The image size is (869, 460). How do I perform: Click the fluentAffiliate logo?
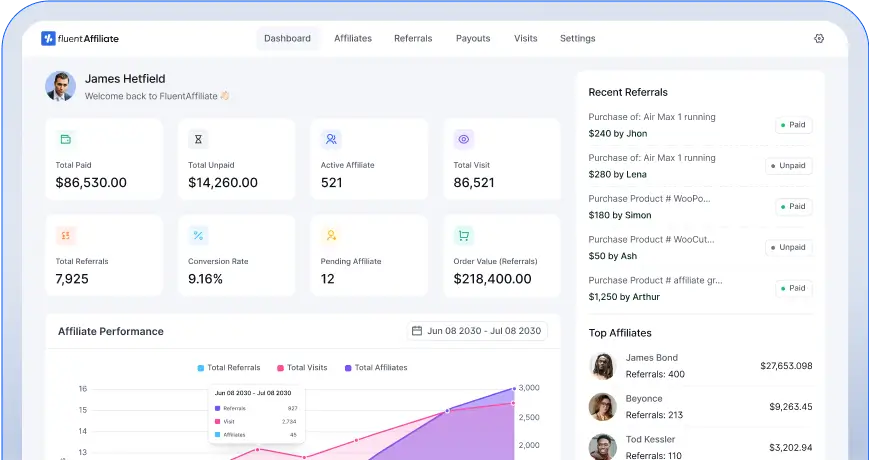click(80, 38)
